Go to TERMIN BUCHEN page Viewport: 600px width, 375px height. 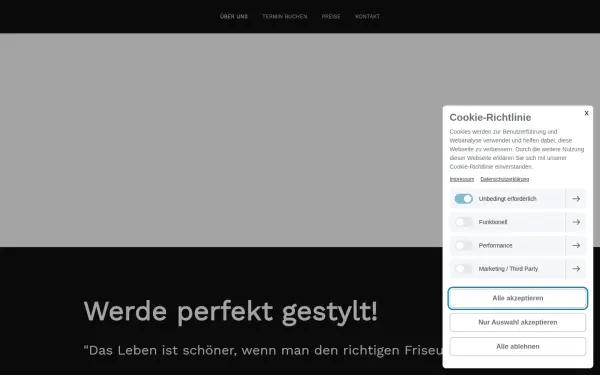285,16
